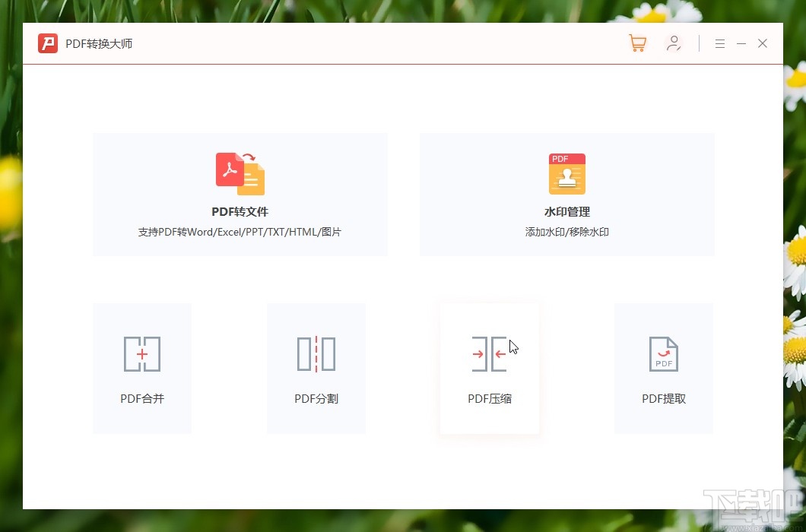The width and height of the screenshot is (806, 532).
Task: Click the compress icon with inward arrows
Action: (489, 353)
